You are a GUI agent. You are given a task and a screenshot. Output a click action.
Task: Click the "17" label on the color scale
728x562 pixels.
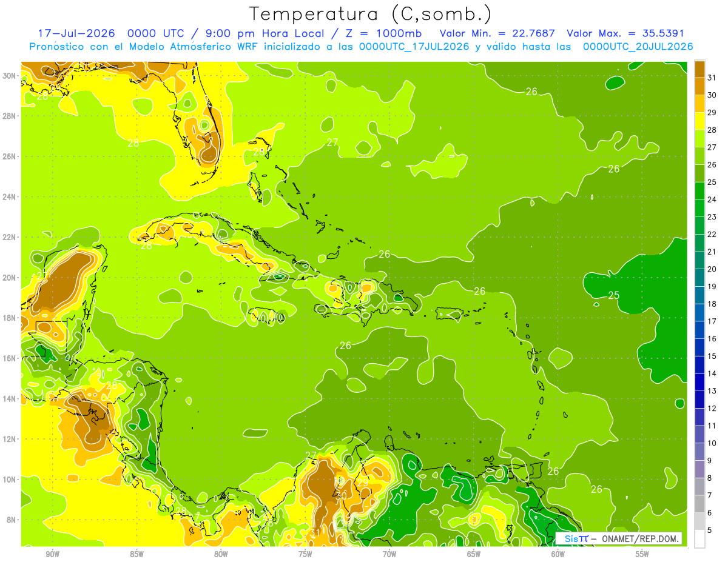[x=712, y=321]
